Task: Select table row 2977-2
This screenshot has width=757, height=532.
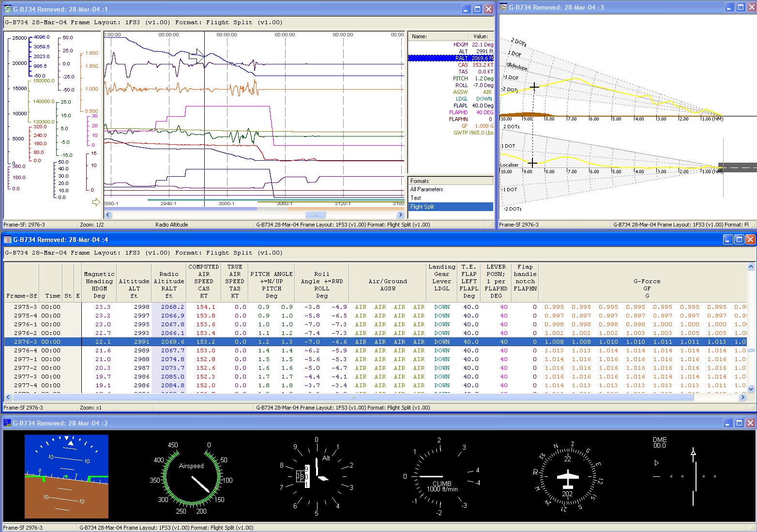Action: tap(375, 368)
